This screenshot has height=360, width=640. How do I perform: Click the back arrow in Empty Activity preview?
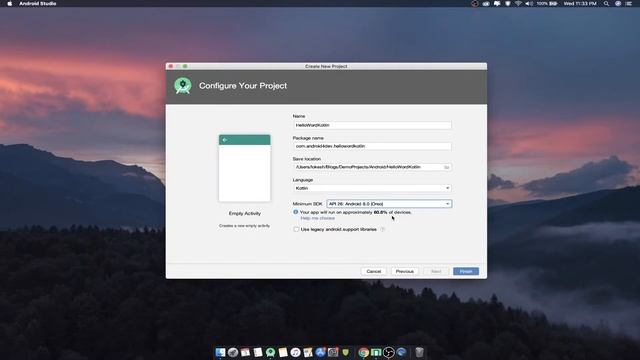click(x=224, y=140)
